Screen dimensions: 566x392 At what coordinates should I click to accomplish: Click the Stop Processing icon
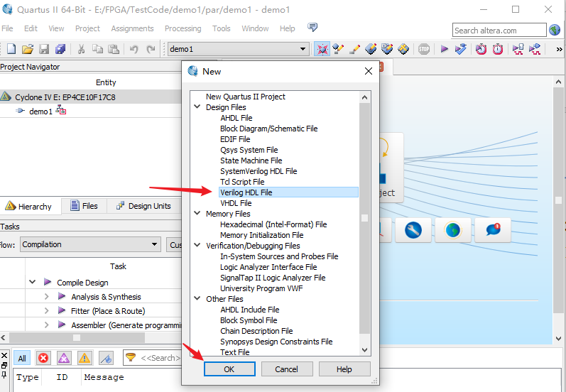pos(424,49)
